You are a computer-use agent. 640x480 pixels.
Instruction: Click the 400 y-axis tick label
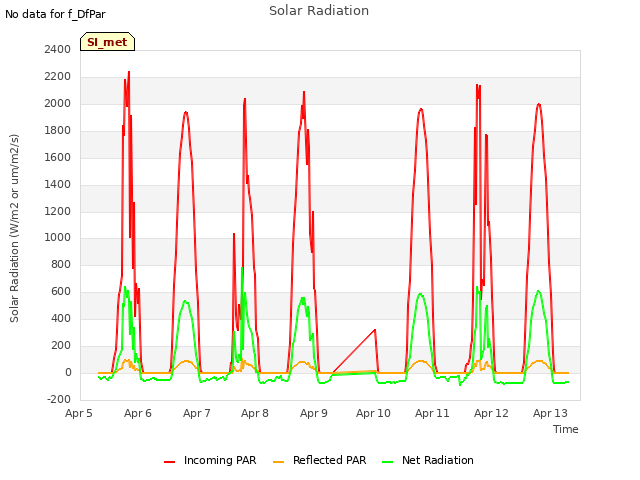[x=61, y=318]
